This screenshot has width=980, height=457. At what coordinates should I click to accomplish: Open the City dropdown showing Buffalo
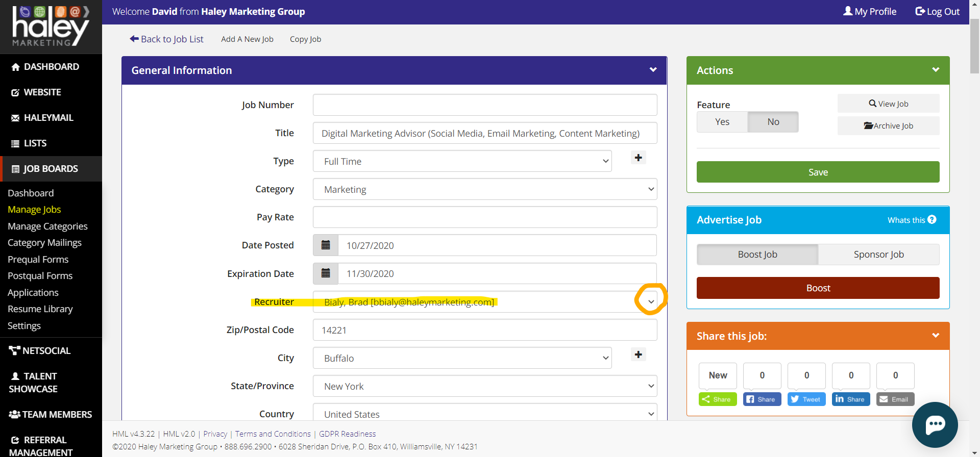(462, 358)
